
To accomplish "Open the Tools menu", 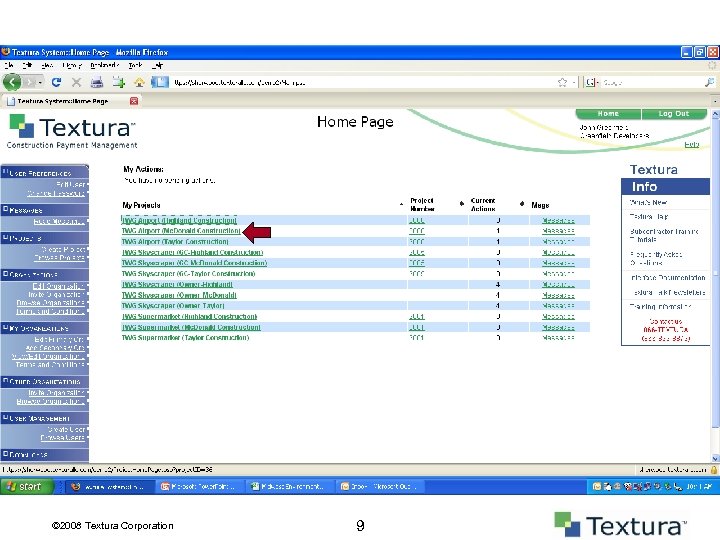I will pos(135,65).
